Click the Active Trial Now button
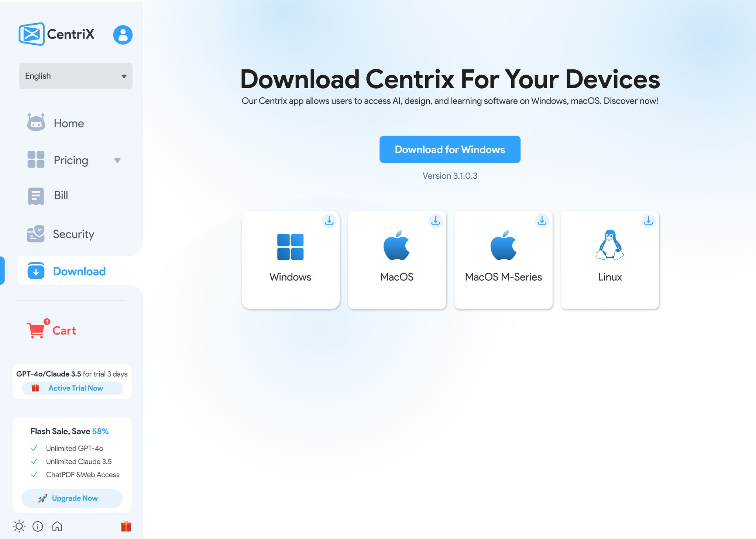 [72, 388]
